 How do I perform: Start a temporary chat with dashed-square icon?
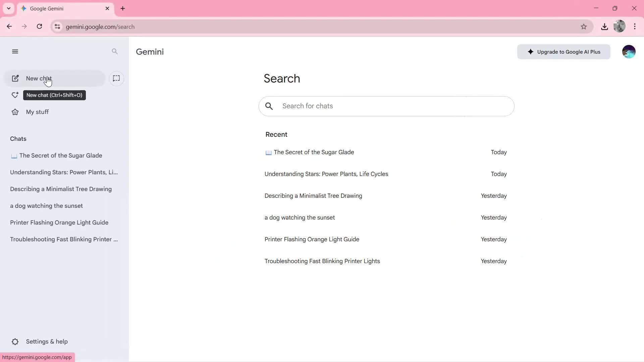[x=116, y=78]
